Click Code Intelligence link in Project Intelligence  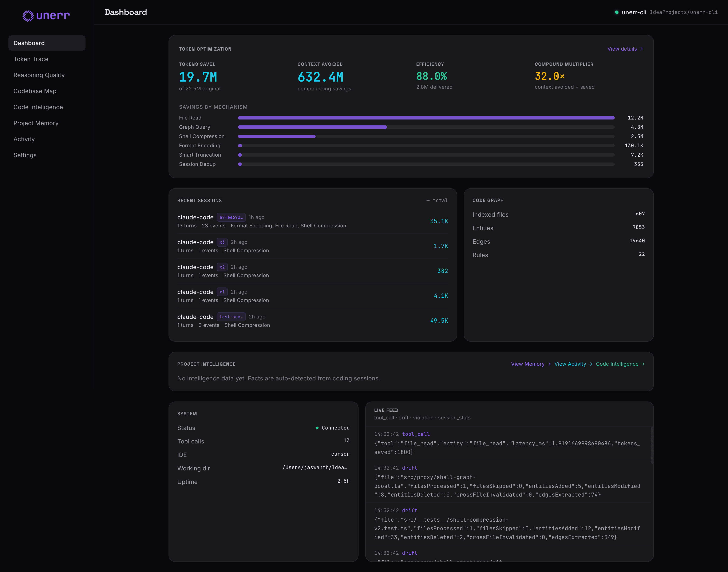point(620,364)
